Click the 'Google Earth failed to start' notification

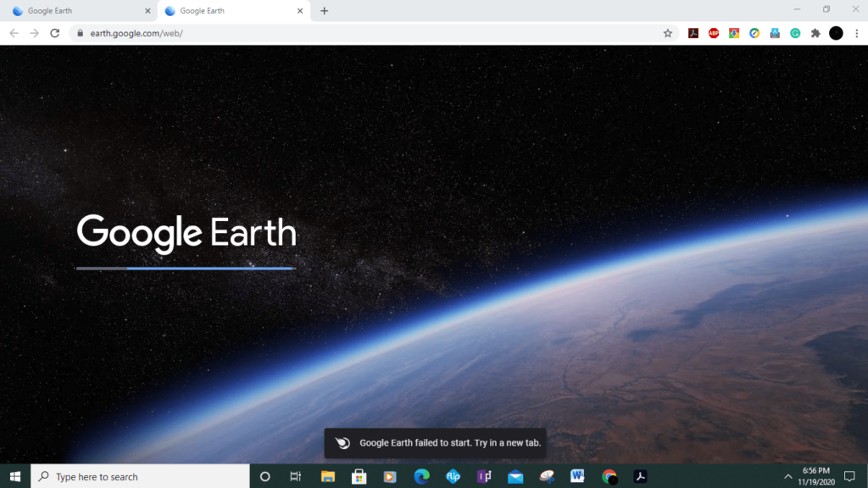[x=435, y=442]
